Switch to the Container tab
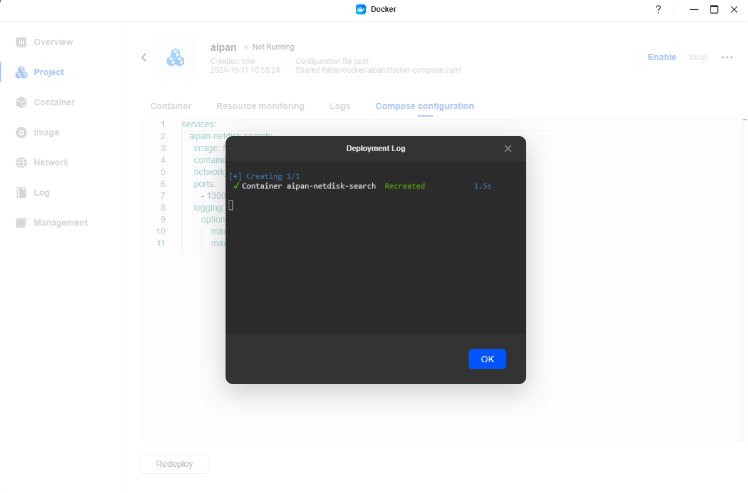 [x=171, y=106]
